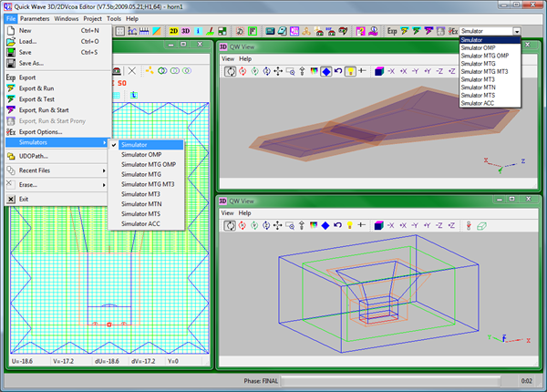Click the Exp export toolbar icon
This screenshot has height=392, width=547.
[392, 31]
